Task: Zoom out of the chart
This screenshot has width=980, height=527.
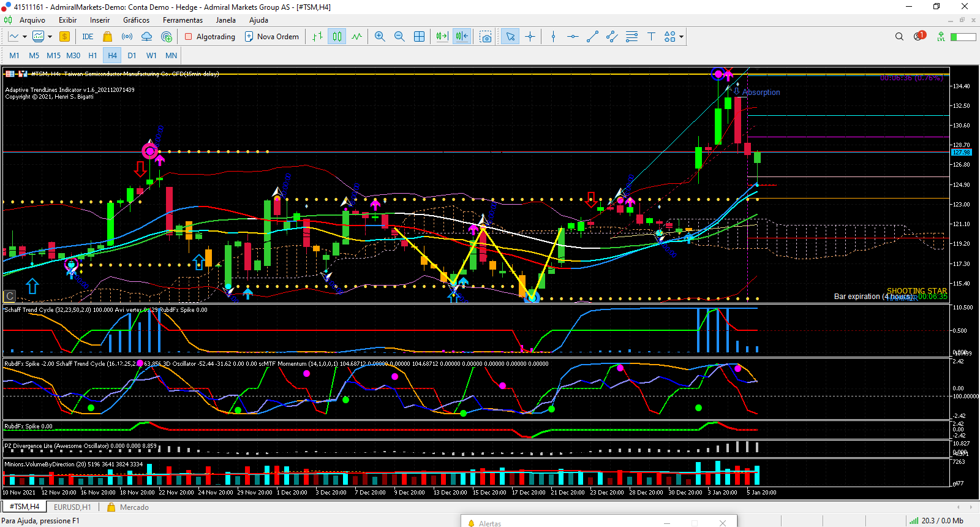Action: click(399, 37)
